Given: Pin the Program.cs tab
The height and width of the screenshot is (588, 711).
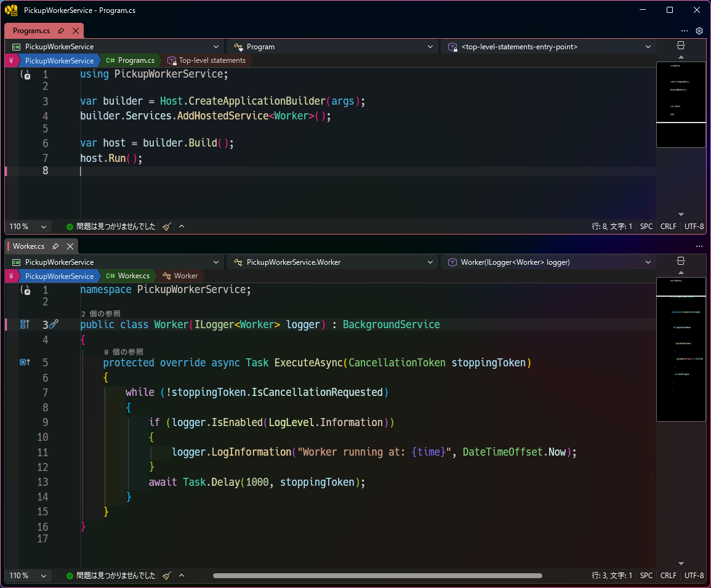Looking at the screenshot, I should point(61,31).
